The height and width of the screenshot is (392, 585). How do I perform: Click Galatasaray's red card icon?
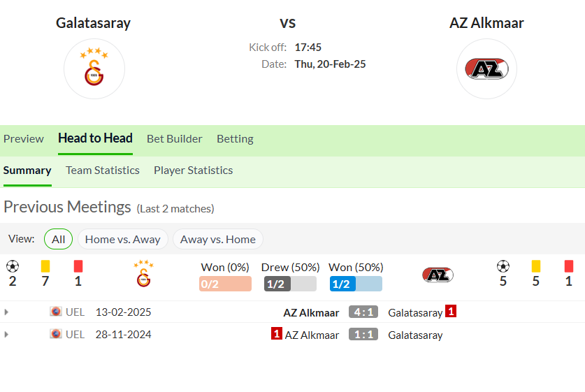click(x=78, y=266)
